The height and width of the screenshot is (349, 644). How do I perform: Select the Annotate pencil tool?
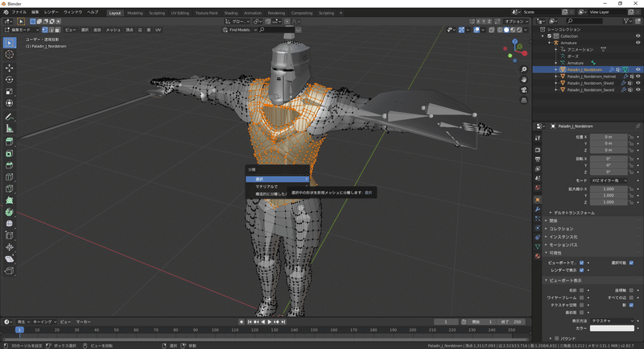[10, 117]
